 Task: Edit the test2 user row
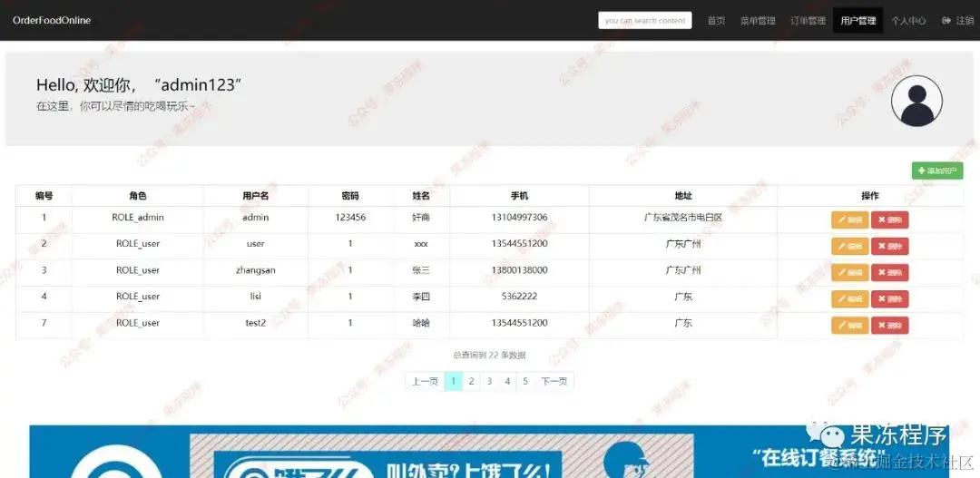pyautogui.click(x=849, y=325)
